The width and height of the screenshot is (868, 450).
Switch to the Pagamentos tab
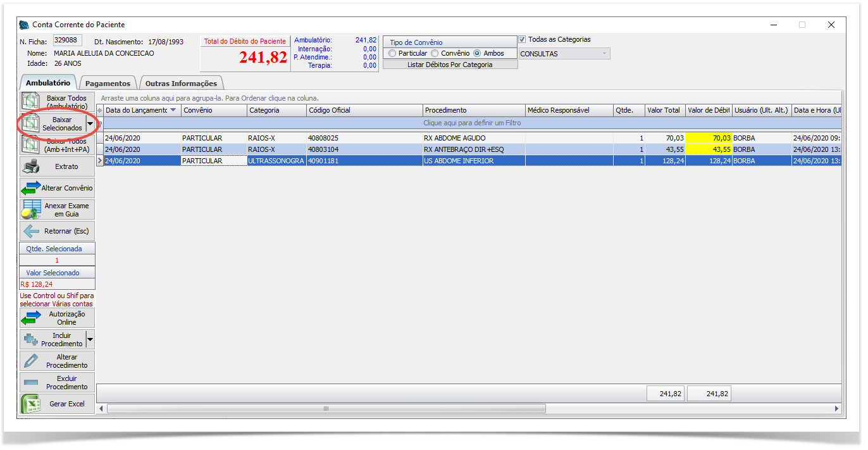point(108,84)
